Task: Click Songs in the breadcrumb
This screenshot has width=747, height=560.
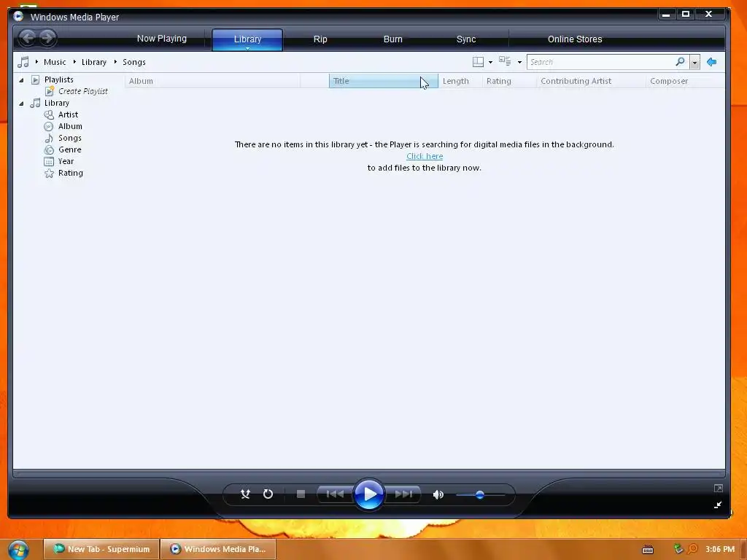Action: coord(134,62)
